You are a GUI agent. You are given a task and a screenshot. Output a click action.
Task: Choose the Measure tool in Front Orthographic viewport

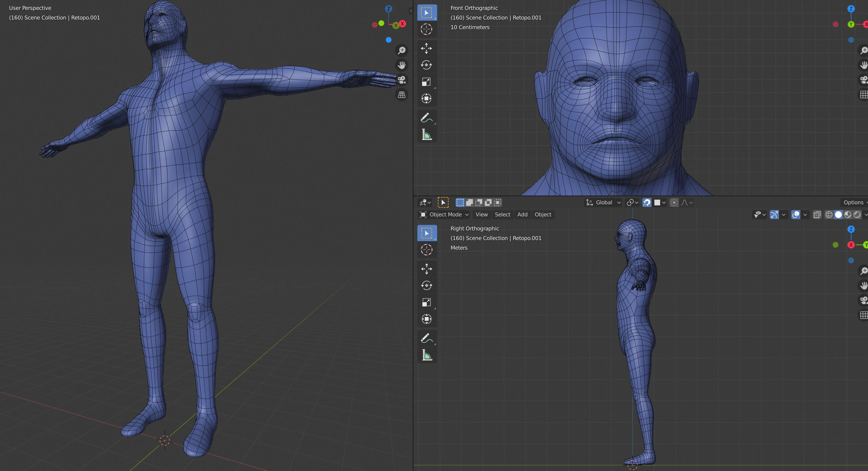click(x=427, y=135)
